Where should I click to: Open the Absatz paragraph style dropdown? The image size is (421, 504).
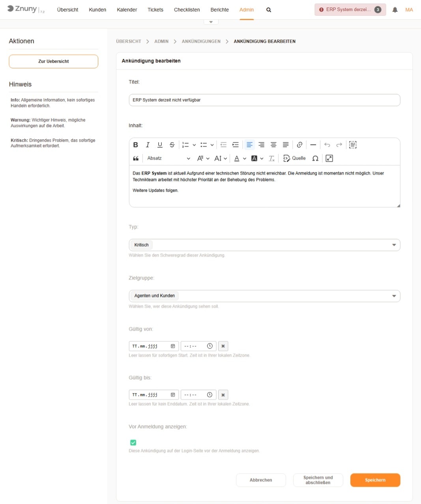pos(168,158)
